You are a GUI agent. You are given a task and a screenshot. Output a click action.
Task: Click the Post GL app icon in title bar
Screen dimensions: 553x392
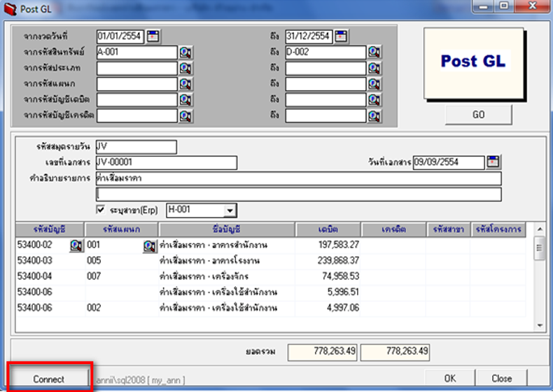click(x=10, y=9)
